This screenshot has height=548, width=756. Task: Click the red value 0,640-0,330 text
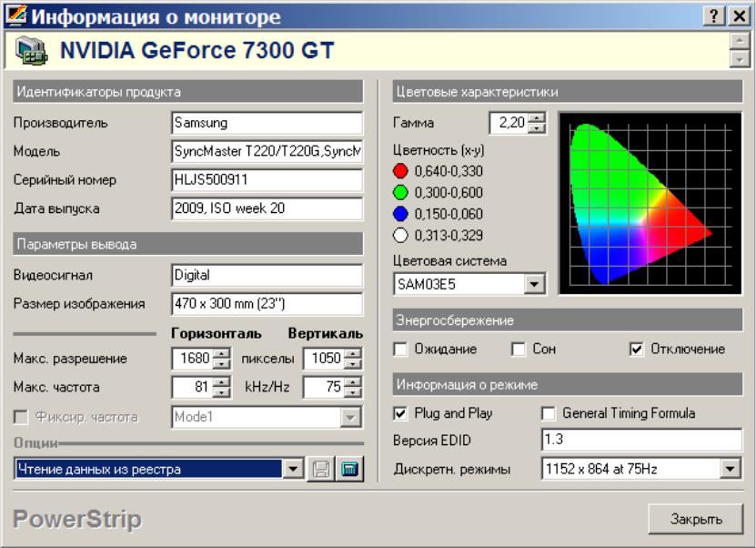click(x=449, y=171)
